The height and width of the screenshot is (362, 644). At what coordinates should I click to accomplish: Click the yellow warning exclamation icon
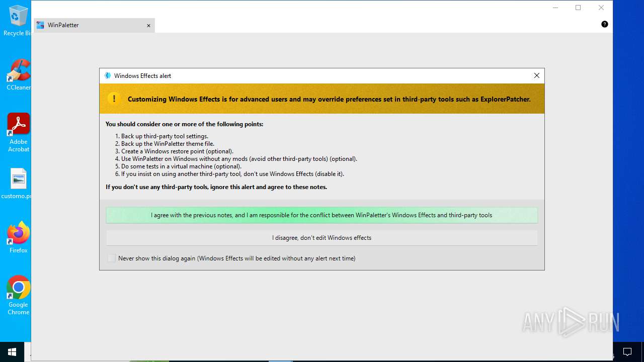pyautogui.click(x=114, y=99)
